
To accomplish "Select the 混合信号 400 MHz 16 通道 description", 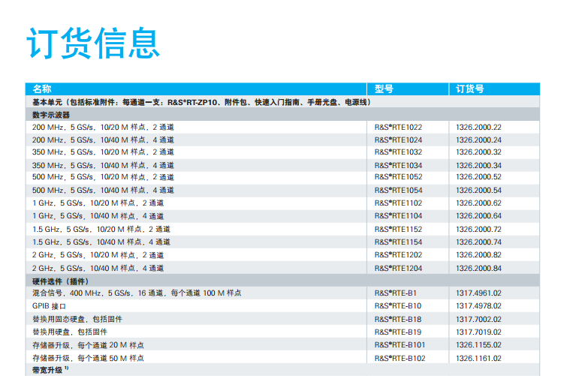I will 137,293.
